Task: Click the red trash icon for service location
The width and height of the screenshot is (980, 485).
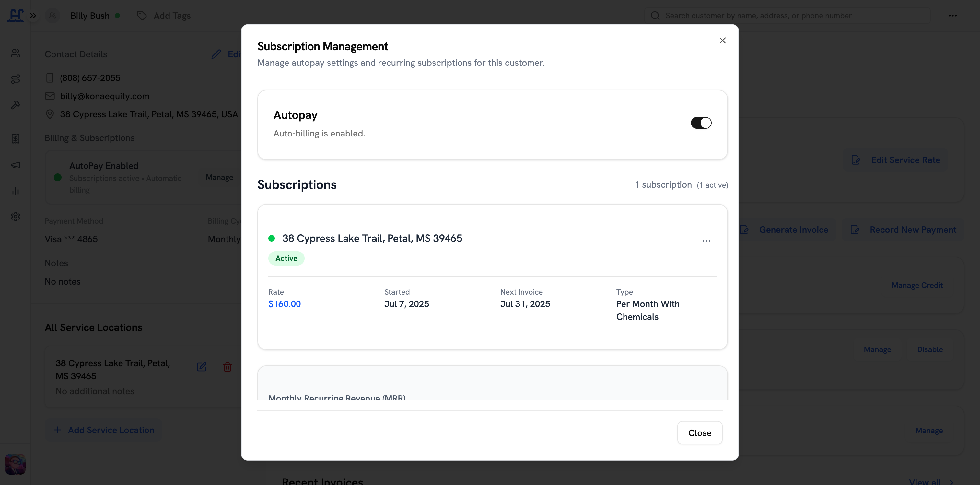Action: pyautogui.click(x=227, y=367)
